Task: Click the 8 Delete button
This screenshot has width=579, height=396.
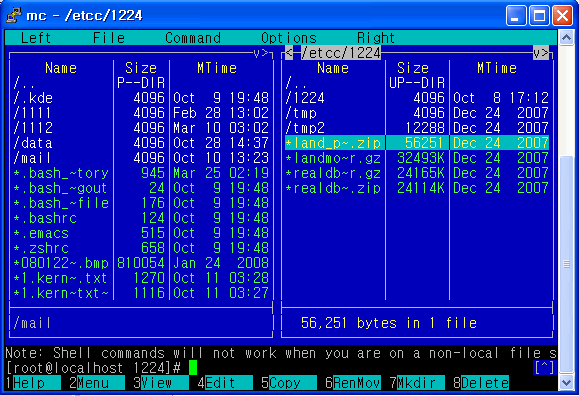Action: (x=481, y=383)
